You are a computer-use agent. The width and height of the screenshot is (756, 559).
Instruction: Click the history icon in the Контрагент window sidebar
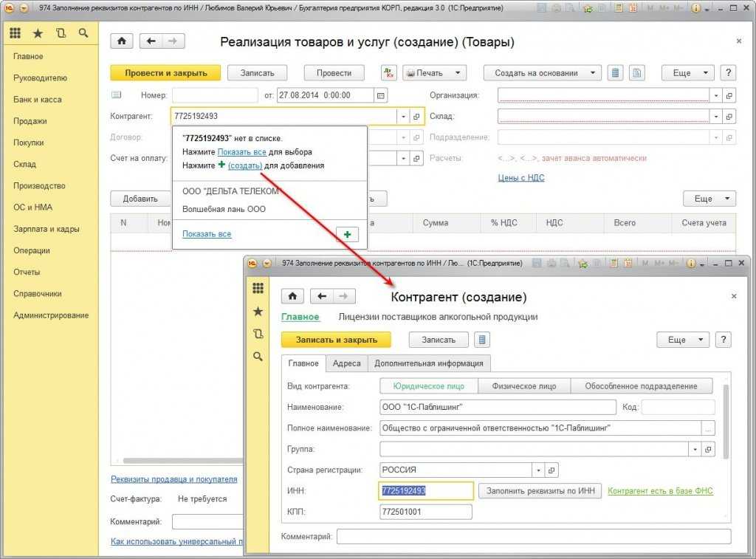coord(258,334)
